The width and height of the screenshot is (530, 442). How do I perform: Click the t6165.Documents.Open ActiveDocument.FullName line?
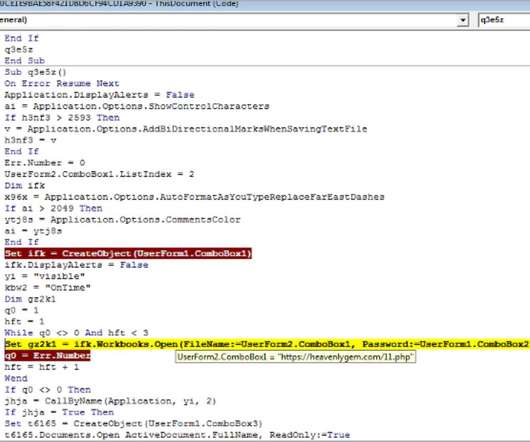pos(177,435)
